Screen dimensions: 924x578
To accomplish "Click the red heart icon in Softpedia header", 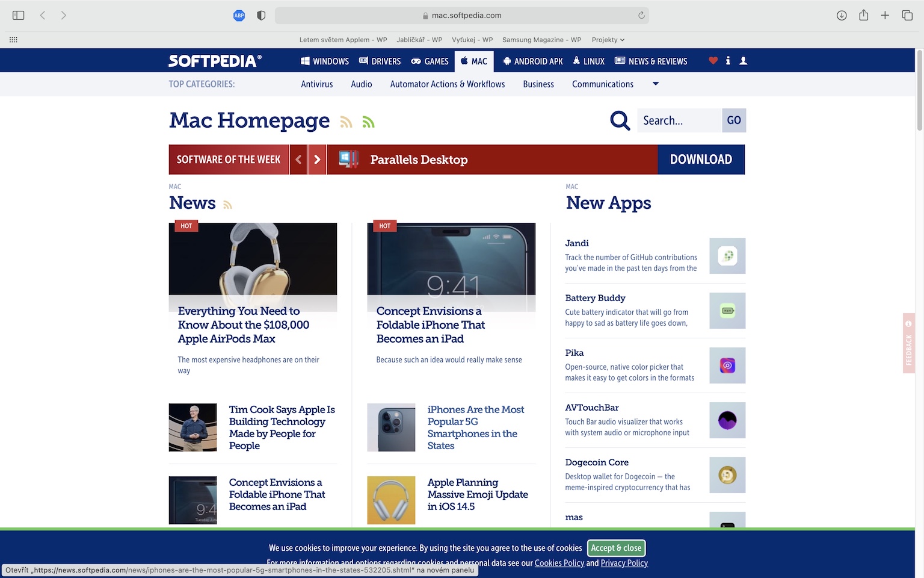I will click(x=713, y=60).
